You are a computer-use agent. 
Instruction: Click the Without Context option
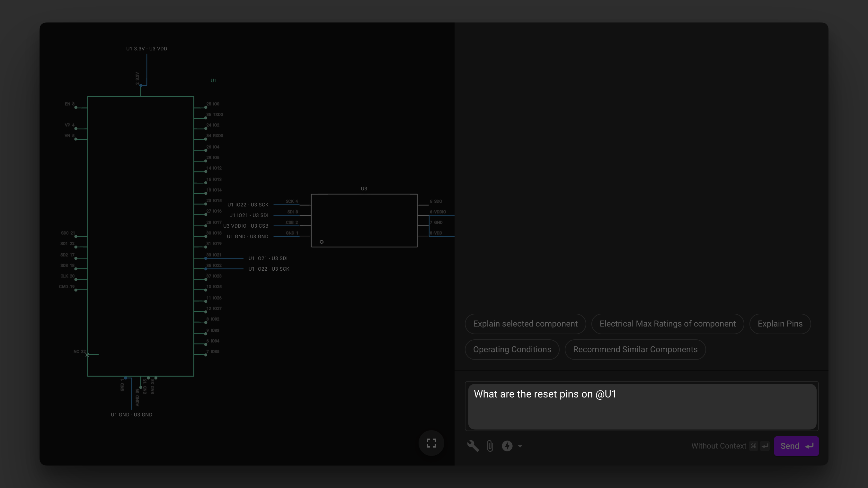point(718,446)
